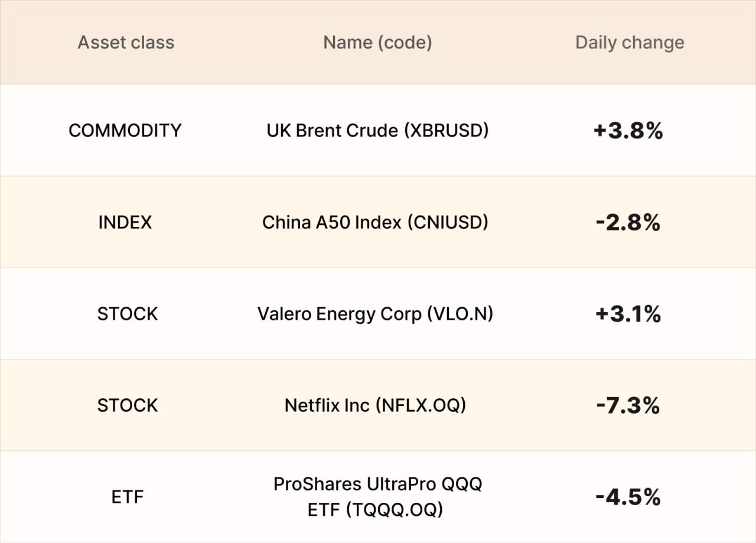Click the XBRUSD ticker code text
The height and width of the screenshot is (543, 756).
(447, 131)
